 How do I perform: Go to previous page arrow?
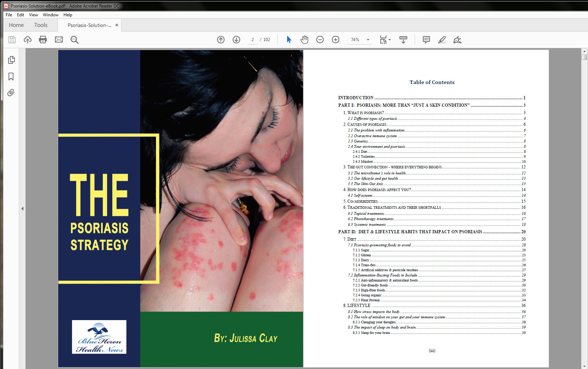tap(221, 40)
